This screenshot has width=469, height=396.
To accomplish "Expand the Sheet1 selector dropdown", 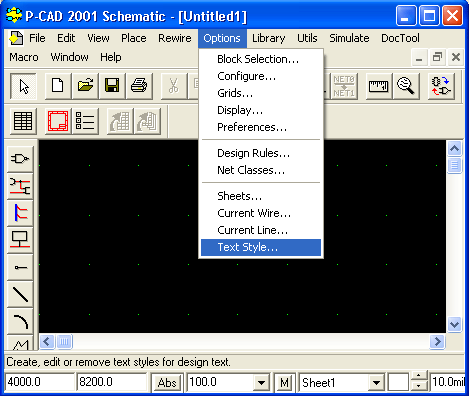I will click(376, 383).
